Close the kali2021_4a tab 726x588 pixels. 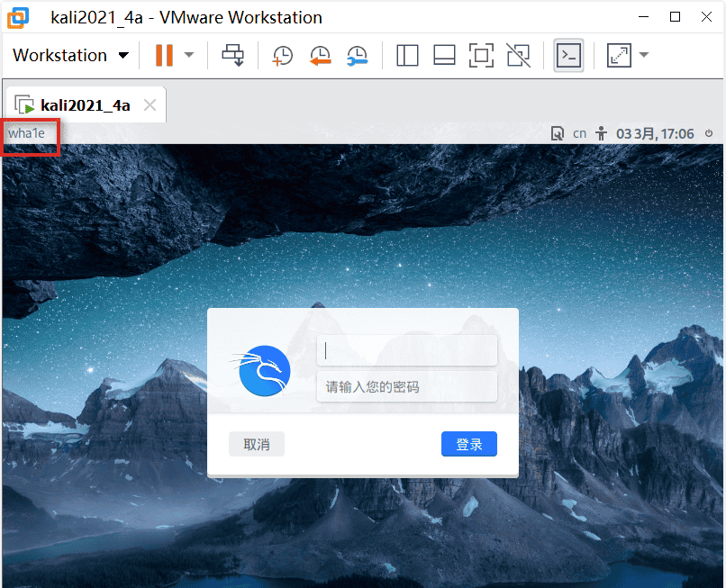(150, 105)
